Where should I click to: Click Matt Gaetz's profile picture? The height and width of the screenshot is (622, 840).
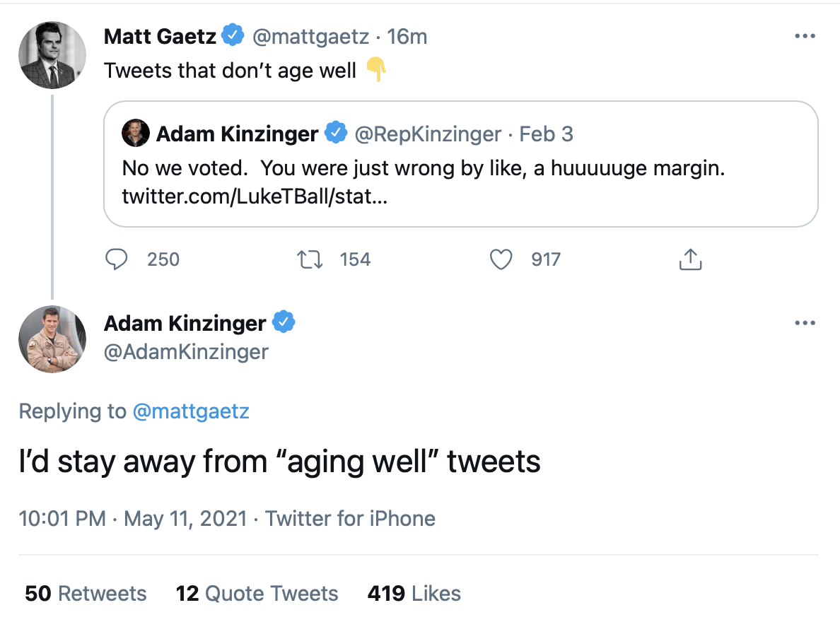[x=52, y=55]
